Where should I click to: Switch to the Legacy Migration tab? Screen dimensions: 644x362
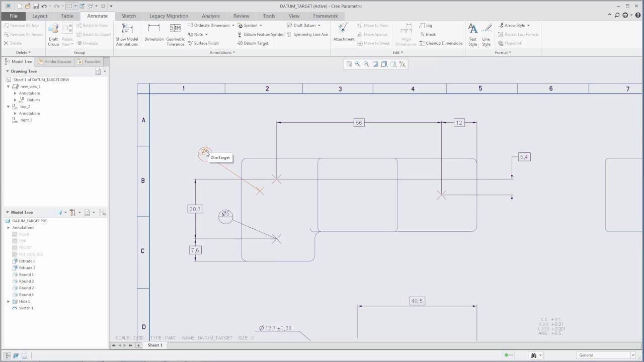pos(169,16)
